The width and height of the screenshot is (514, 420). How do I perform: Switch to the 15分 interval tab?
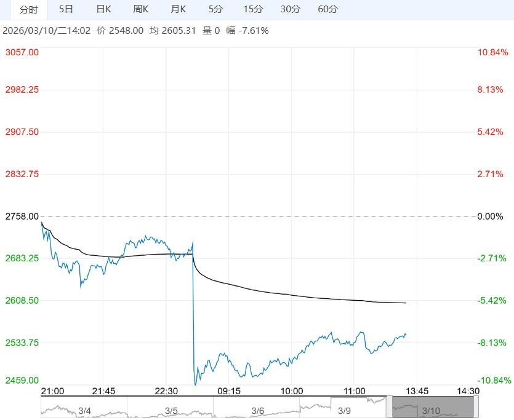[x=252, y=9]
